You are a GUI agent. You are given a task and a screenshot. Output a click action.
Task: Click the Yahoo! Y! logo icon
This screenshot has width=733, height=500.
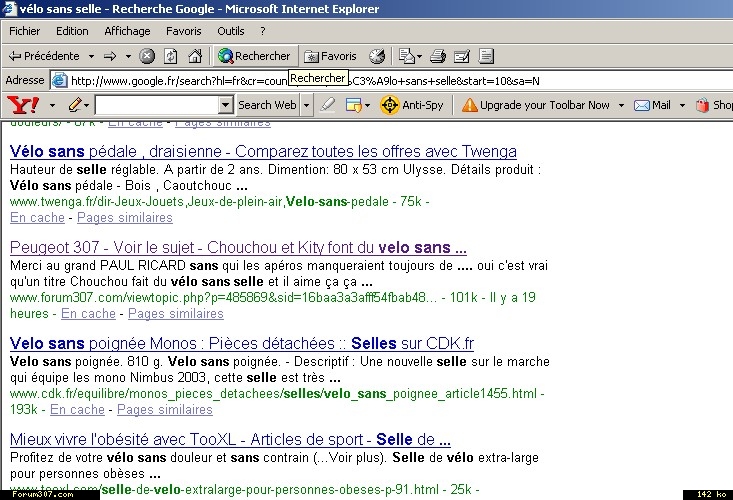[23, 105]
